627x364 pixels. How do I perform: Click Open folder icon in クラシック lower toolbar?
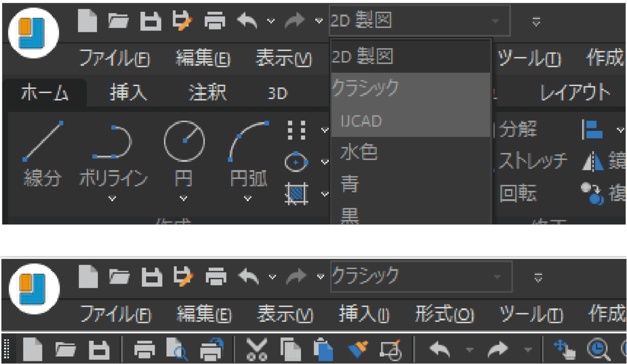[66, 349]
